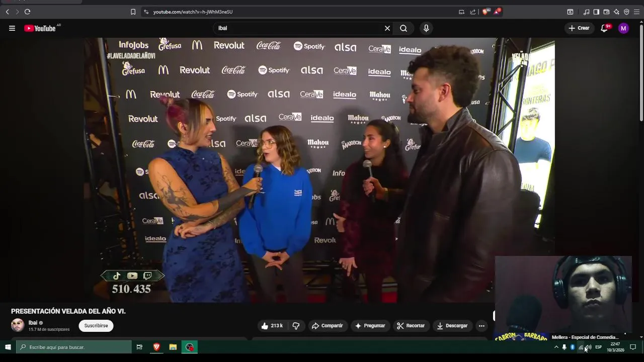Open Bluetooth tray icon
This screenshot has width=644, height=362.
tap(572, 347)
